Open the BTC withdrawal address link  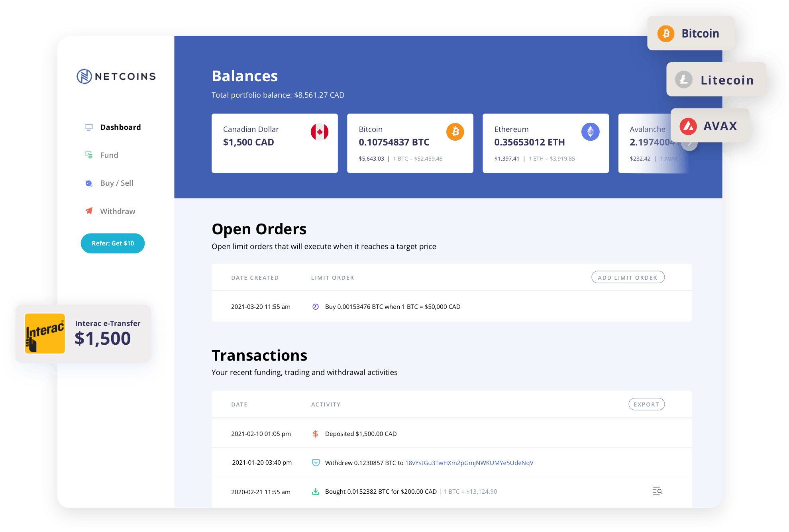469,463
